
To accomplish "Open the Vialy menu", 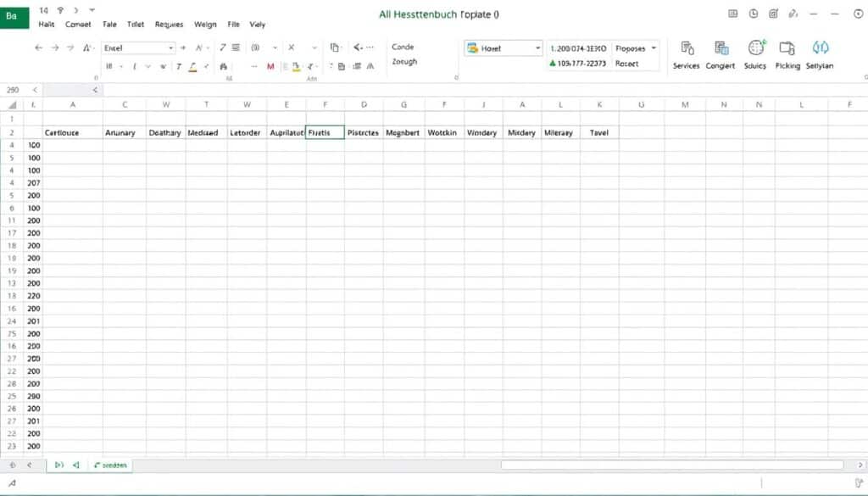I will click(258, 25).
